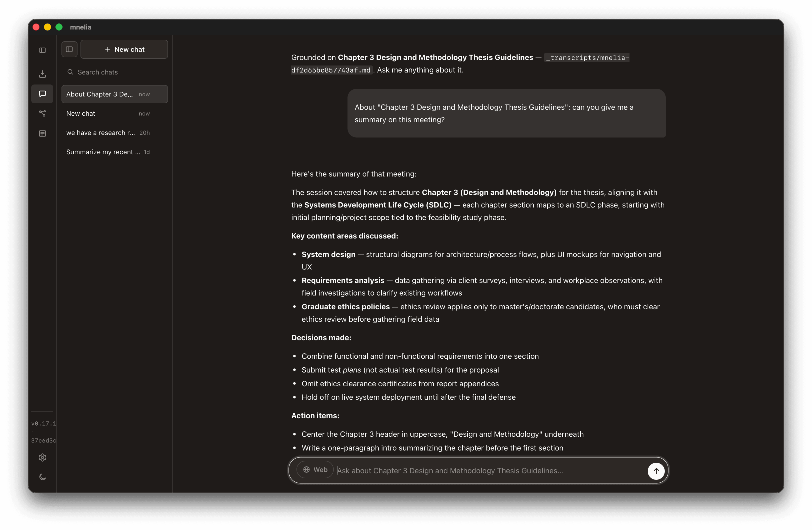Toggle dark mode moon icon
812x530 pixels.
click(x=42, y=477)
